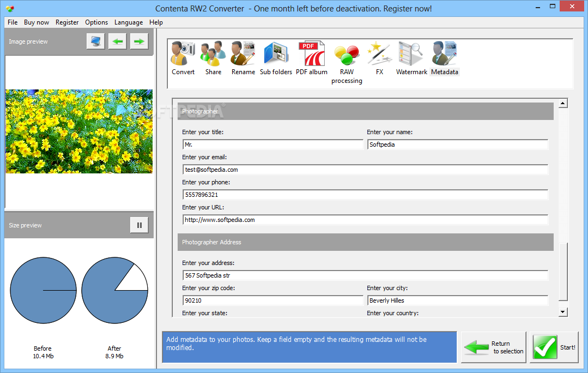
Task: Click the 'Size preview' panel title
Action: point(25,226)
